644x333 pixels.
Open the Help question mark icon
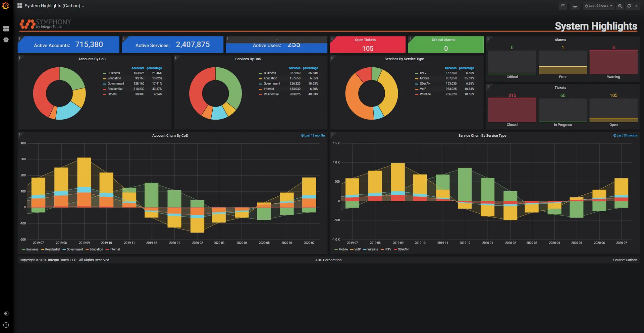point(6,325)
